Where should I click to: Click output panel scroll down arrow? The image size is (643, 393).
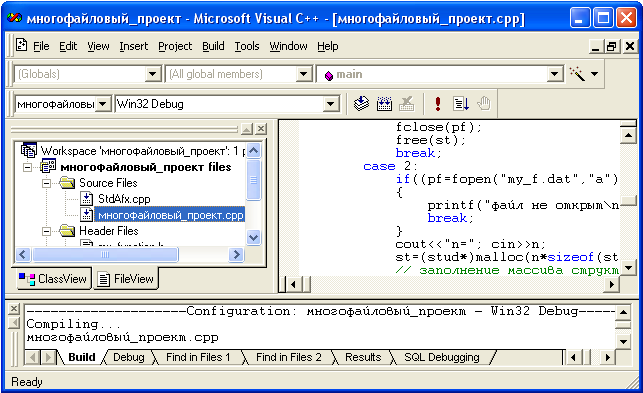tap(623, 341)
